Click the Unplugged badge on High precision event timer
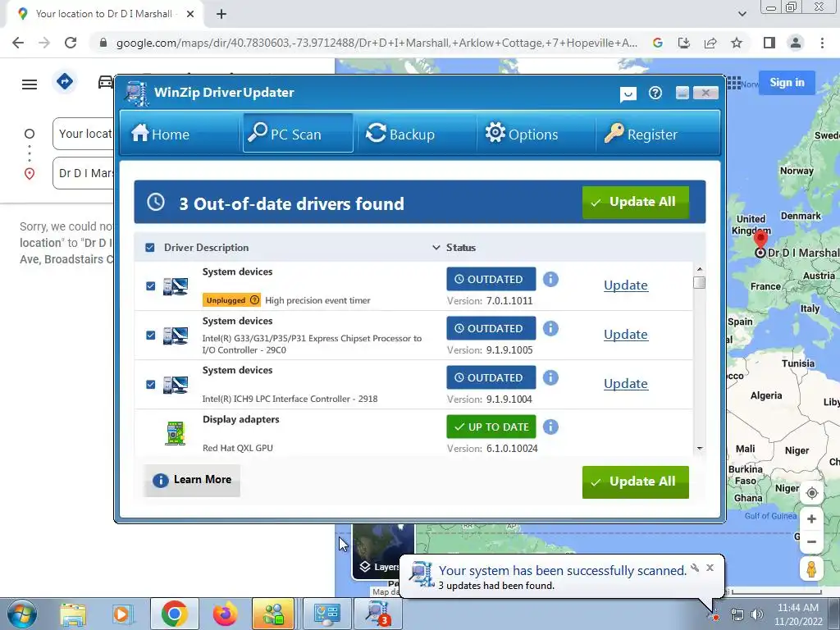Viewport: 840px width, 630px height. point(231,300)
